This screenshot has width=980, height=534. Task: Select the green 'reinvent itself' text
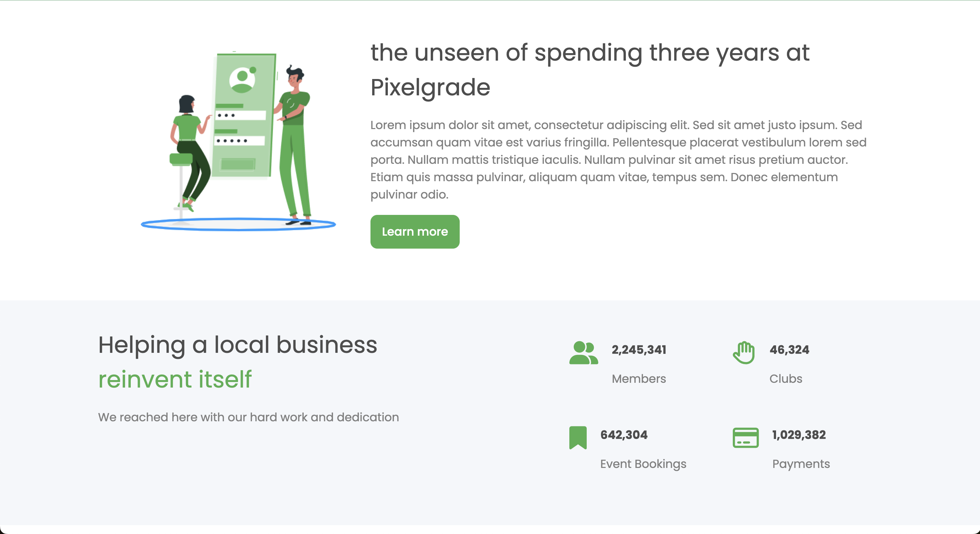click(175, 379)
